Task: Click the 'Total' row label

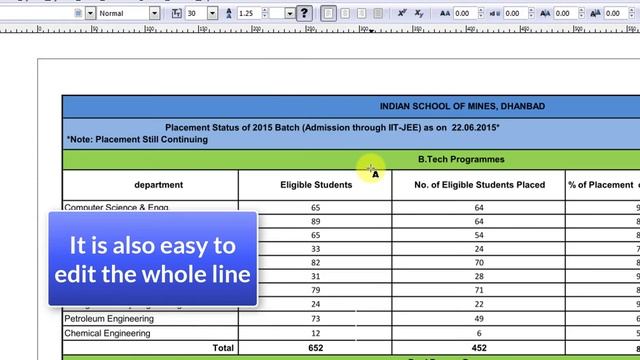Action: (x=223, y=348)
